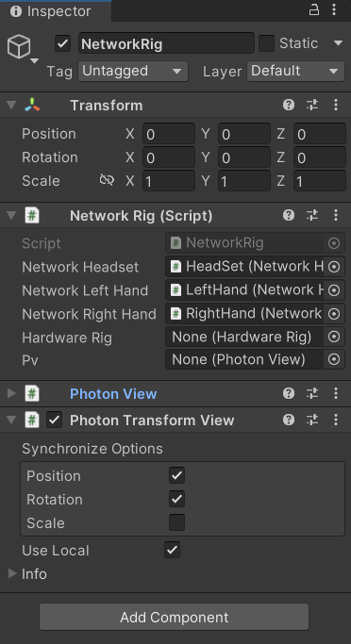Uncheck the Use Local option
The height and width of the screenshot is (644, 351).
click(x=173, y=550)
